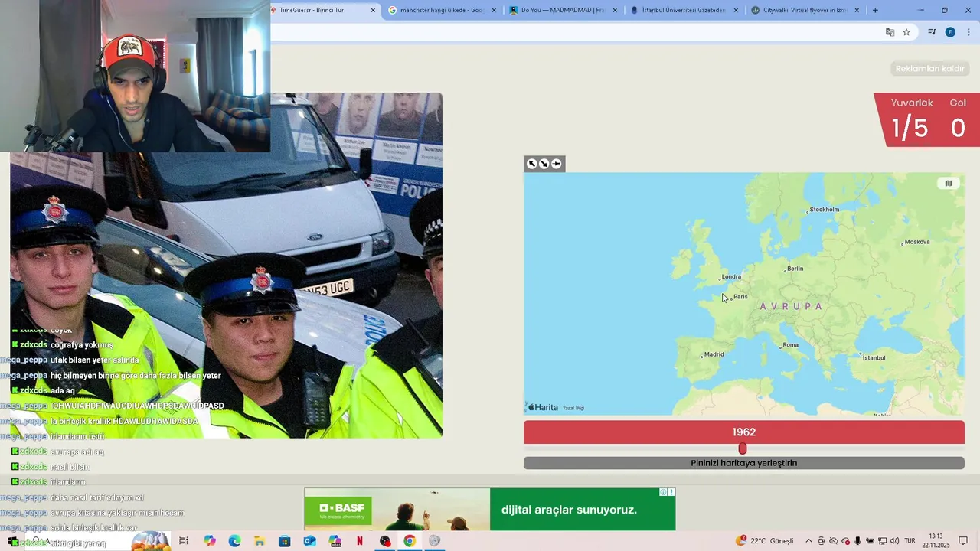Open the Chrome three-dot menu

coord(969,32)
